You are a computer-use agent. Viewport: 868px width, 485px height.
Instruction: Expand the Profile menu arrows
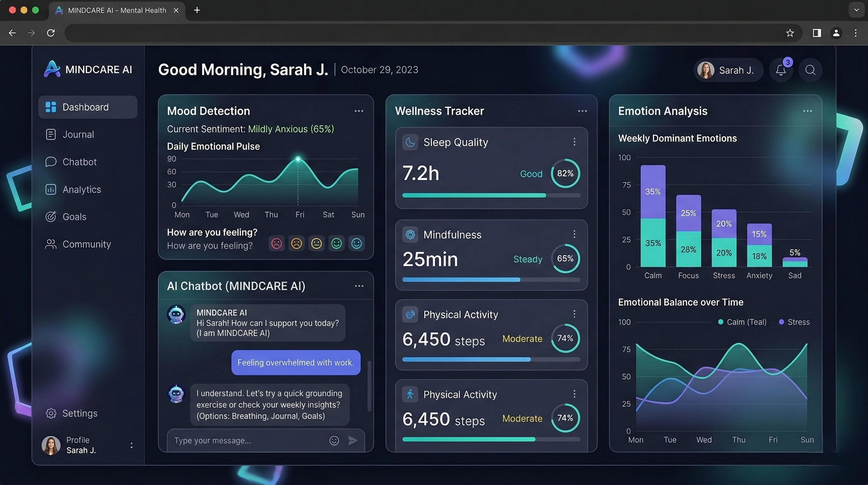pos(132,445)
